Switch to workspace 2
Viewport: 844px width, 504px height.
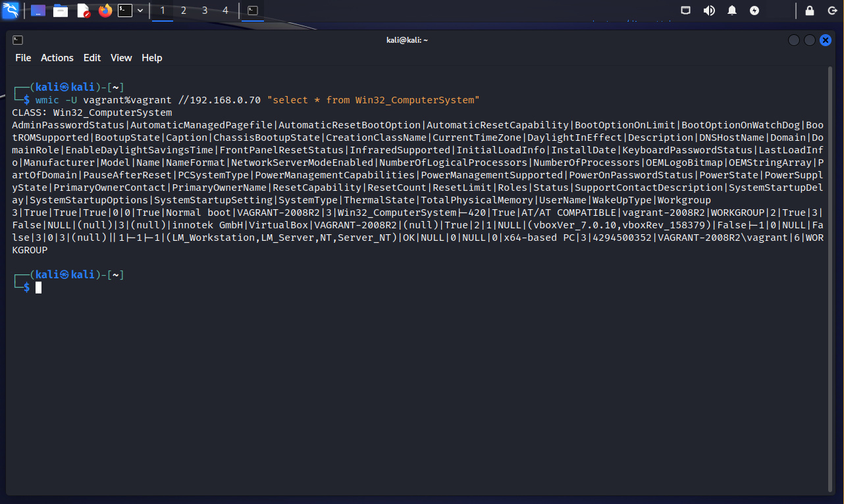coord(184,11)
